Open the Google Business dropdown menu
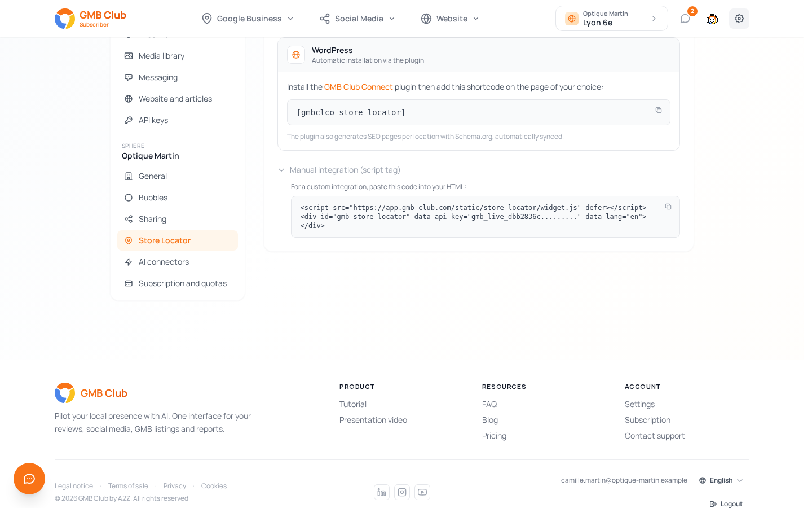Viewport: 812px width, 508px height. click(x=248, y=19)
